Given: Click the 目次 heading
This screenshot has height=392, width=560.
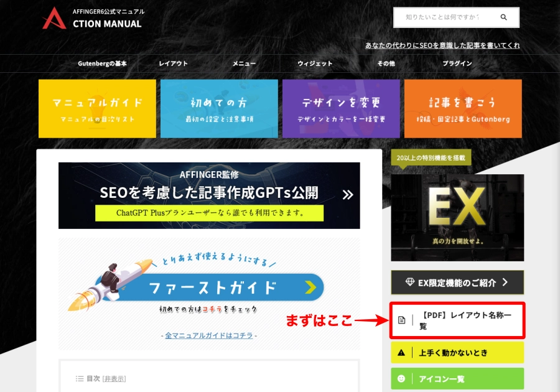Looking at the screenshot, I should pyautogui.click(x=93, y=378).
